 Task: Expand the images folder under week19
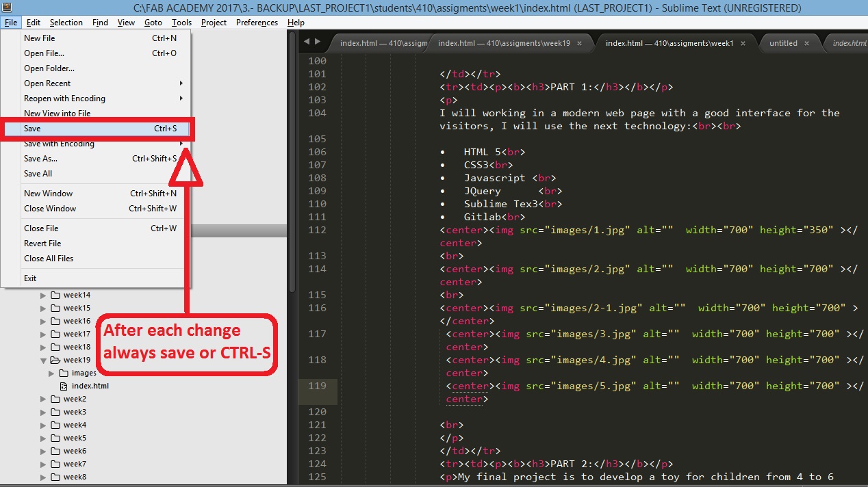tap(51, 373)
